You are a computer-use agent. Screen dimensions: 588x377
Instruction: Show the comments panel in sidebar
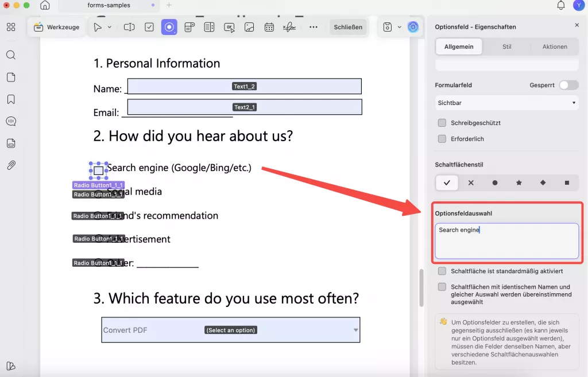[11, 121]
